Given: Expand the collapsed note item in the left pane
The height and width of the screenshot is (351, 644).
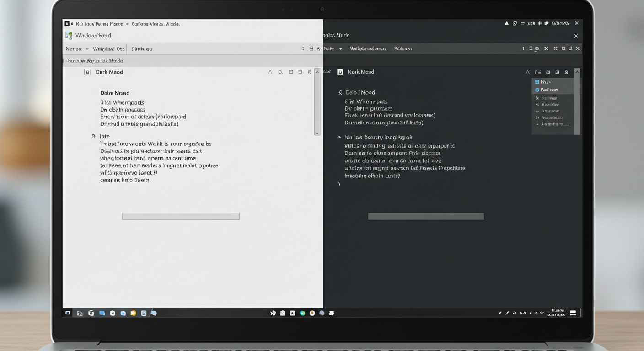Looking at the screenshot, I should click(94, 136).
